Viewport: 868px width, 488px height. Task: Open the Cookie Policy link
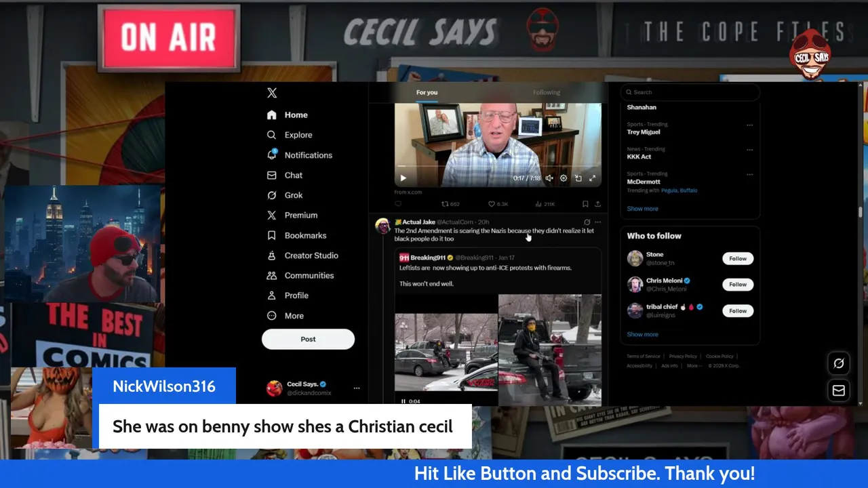tap(719, 357)
